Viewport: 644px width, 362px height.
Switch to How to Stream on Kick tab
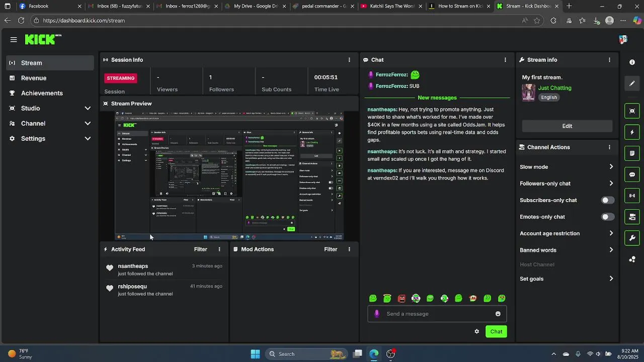pyautogui.click(x=459, y=6)
